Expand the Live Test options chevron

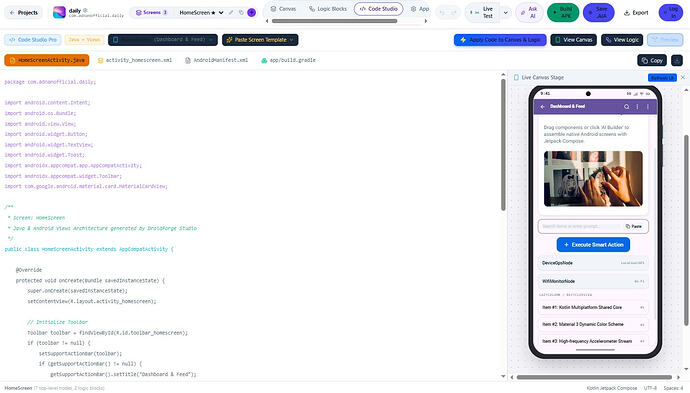coord(506,13)
